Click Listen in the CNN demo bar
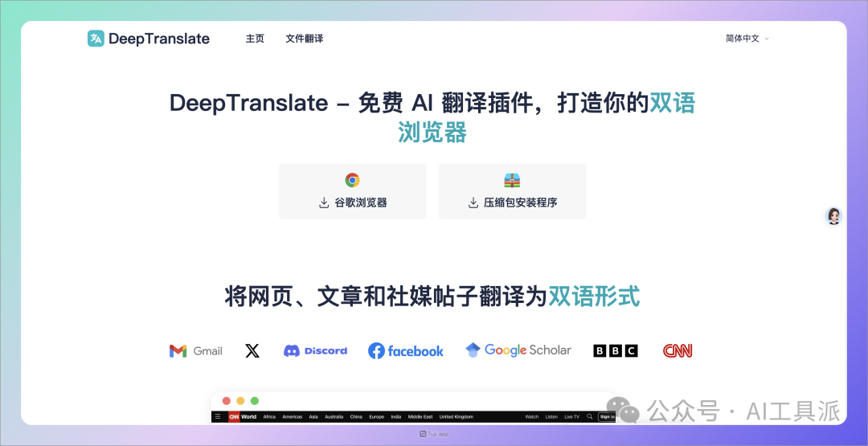This screenshot has height=446, width=868. (551, 417)
